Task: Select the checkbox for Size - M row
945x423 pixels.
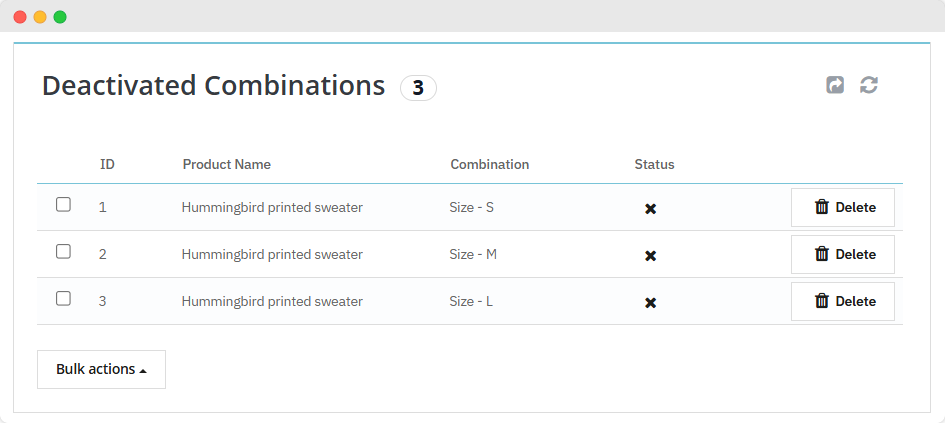Action: (x=63, y=252)
